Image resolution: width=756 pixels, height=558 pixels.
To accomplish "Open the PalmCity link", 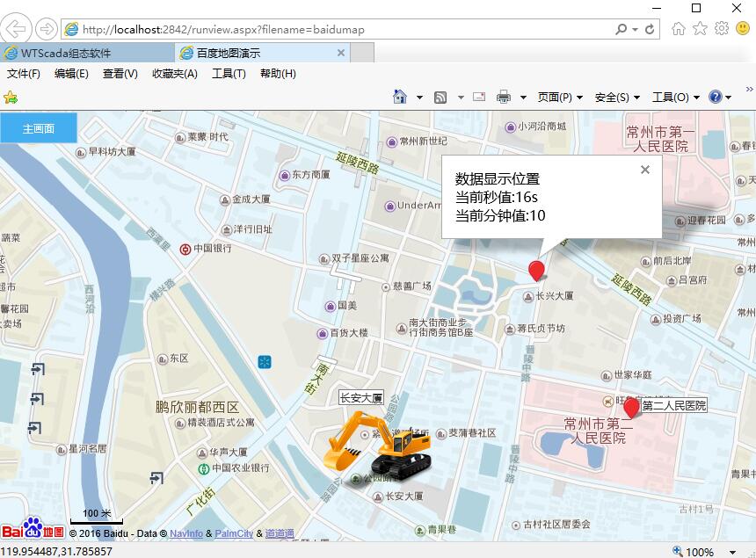I will pos(234,533).
